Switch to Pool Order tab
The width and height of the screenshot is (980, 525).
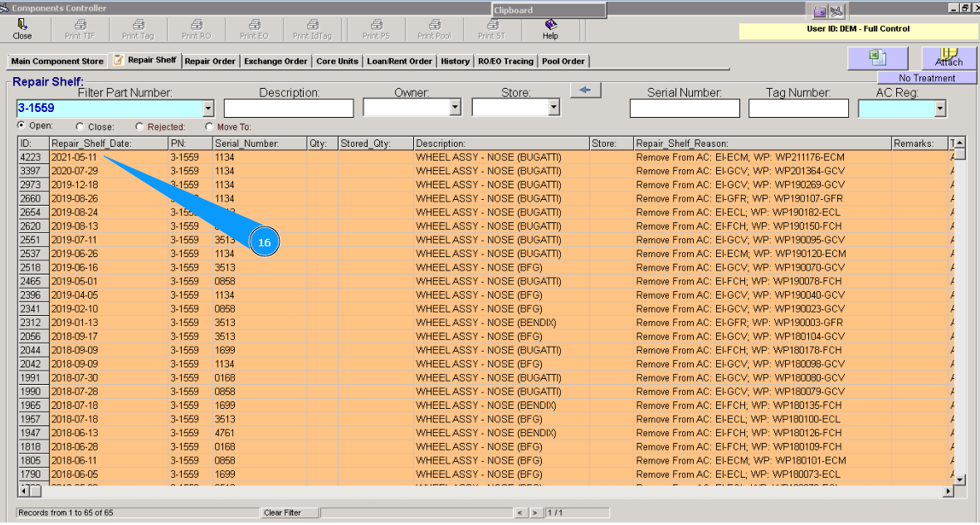pyautogui.click(x=563, y=61)
